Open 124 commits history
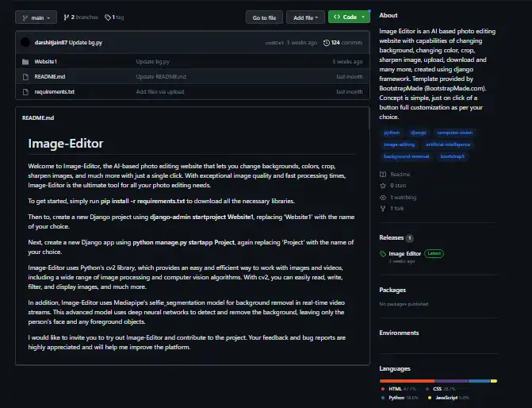This screenshot has height=408, width=532. (343, 42)
